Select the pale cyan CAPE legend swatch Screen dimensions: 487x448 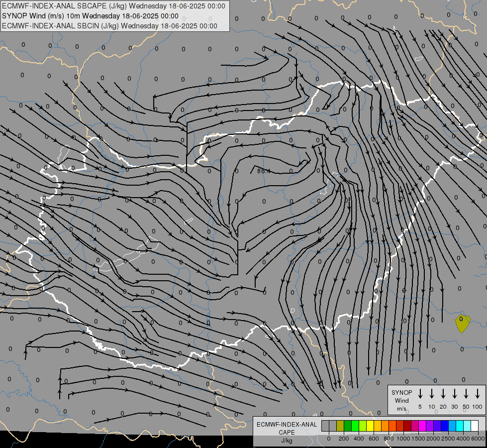[x=467, y=426]
